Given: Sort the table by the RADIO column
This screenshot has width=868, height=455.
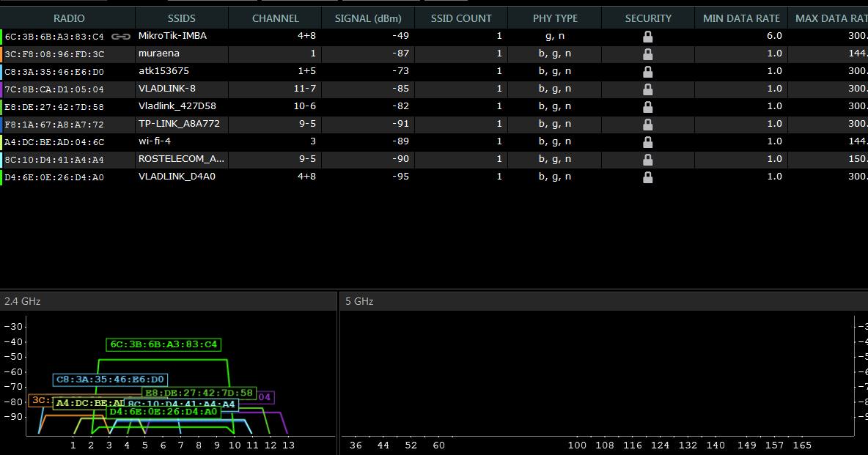Looking at the screenshot, I should point(69,18).
